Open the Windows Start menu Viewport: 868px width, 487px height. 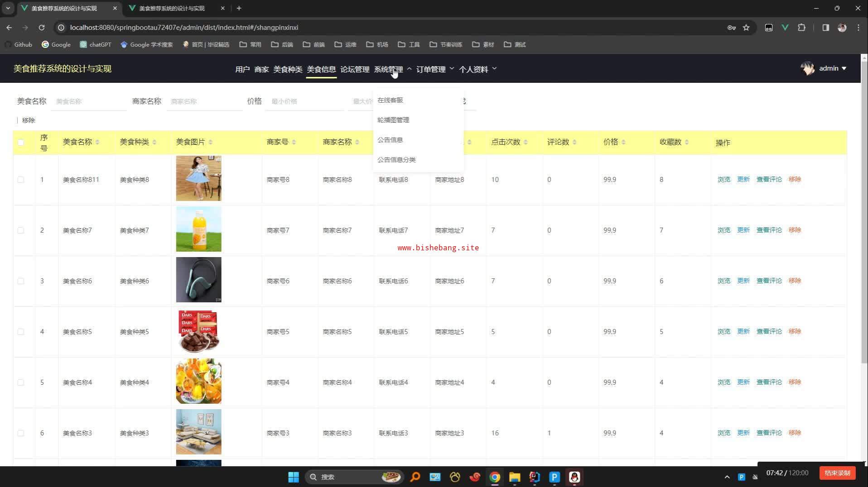[x=293, y=477]
